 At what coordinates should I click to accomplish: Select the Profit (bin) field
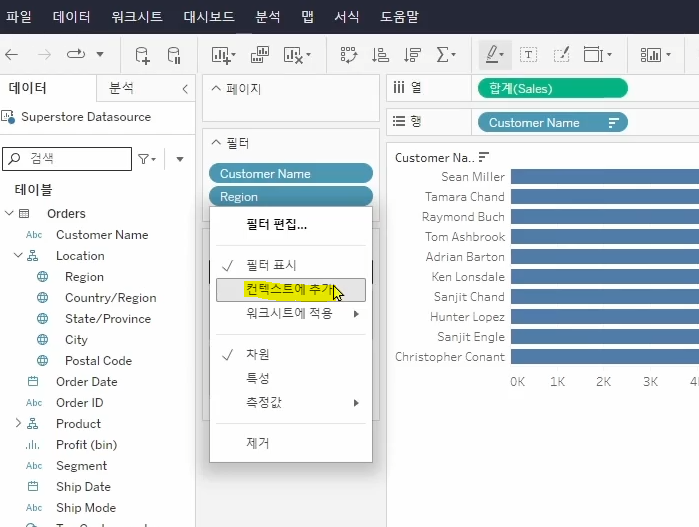pos(86,445)
